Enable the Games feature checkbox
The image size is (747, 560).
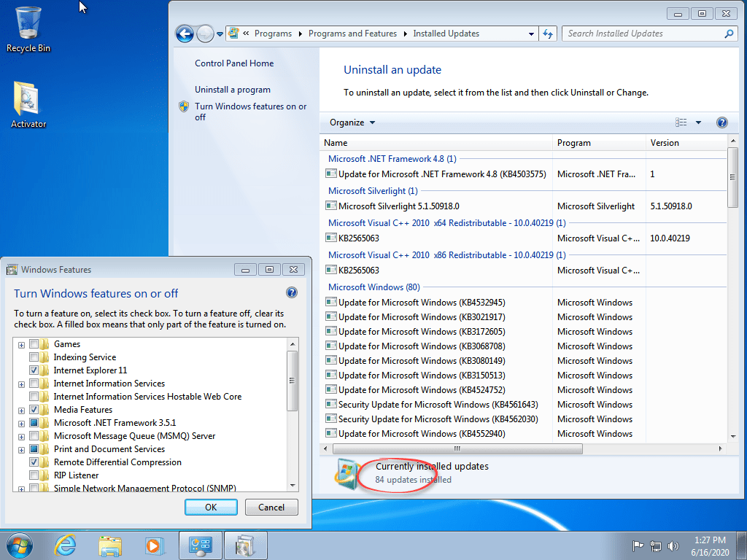click(34, 344)
